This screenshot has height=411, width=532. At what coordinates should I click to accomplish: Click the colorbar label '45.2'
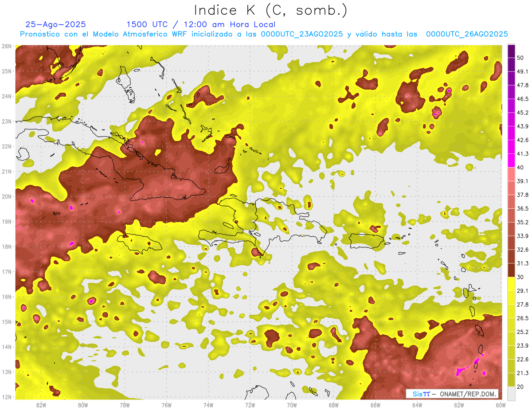(x=523, y=113)
